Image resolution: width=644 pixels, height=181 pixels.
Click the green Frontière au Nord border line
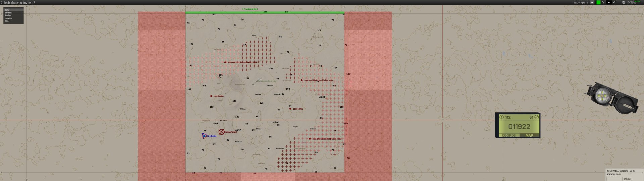tap(265, 13)
